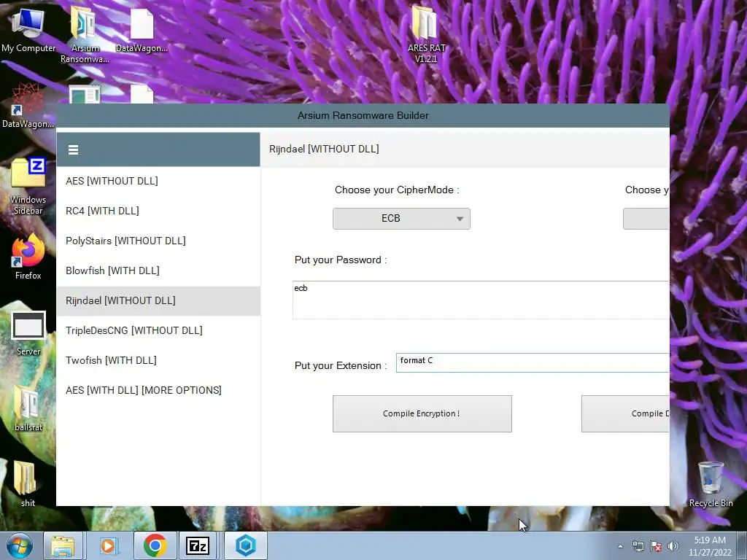The width and height of the screenshot is (747, 560).
Task: Select the DataWagon shortcut with red icon
Action: point(28,106)
